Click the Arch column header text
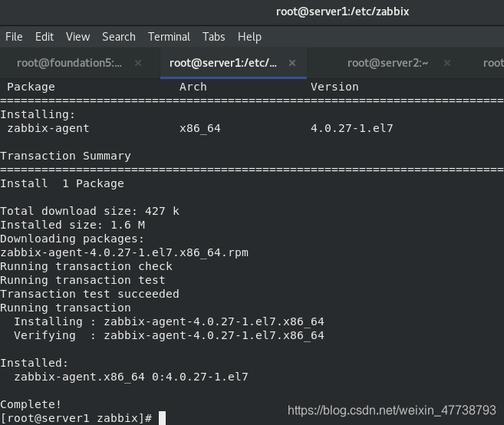This screenshot has width=504, height=425. tap(193, 87)
